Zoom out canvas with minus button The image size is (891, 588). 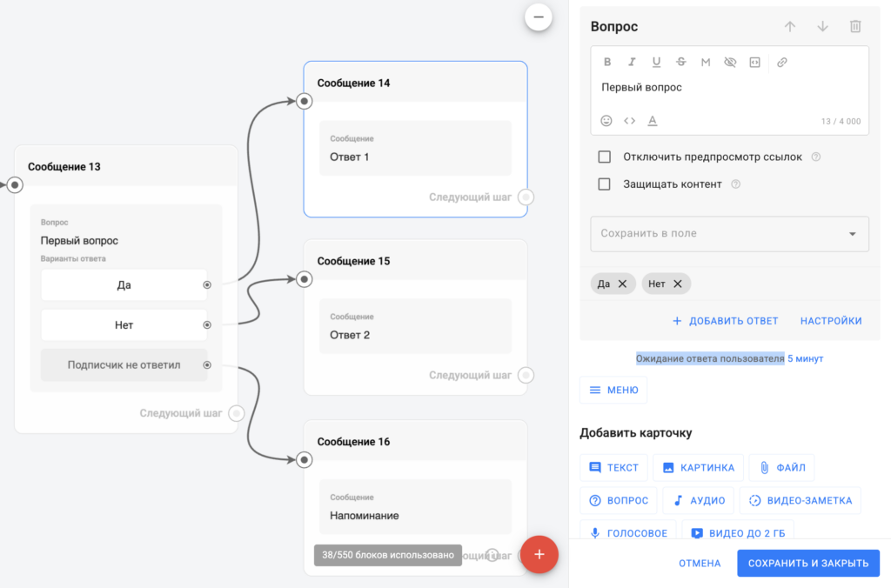point(538,17)
